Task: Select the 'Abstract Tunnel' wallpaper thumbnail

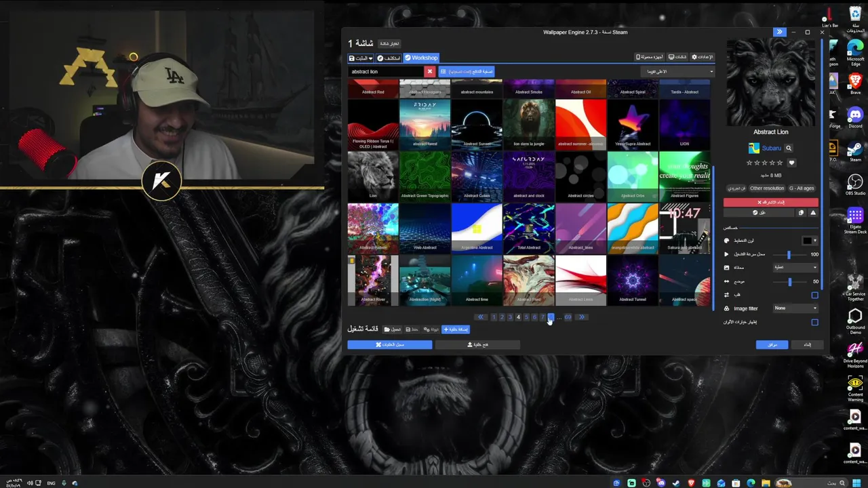Action: coord(633,279)
